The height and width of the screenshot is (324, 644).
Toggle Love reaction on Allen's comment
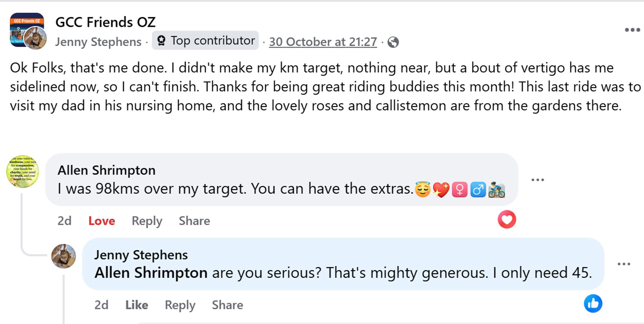(x=101, y=221)
